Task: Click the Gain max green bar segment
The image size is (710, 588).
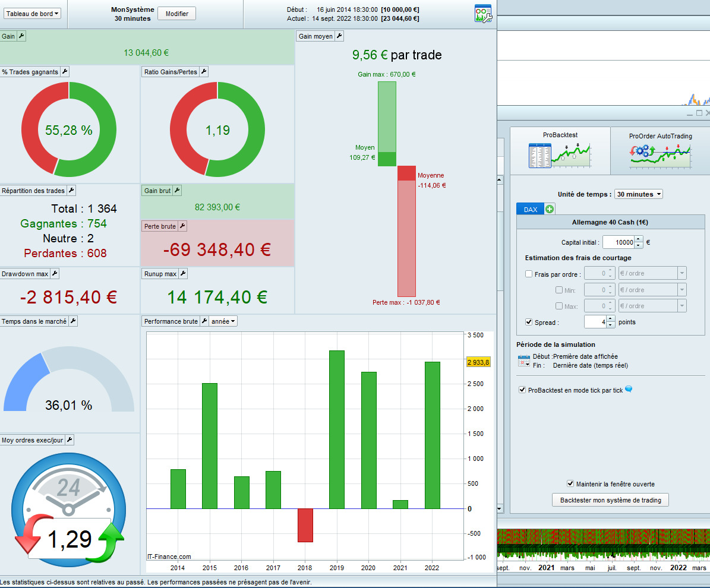Action: coord(387,117)
